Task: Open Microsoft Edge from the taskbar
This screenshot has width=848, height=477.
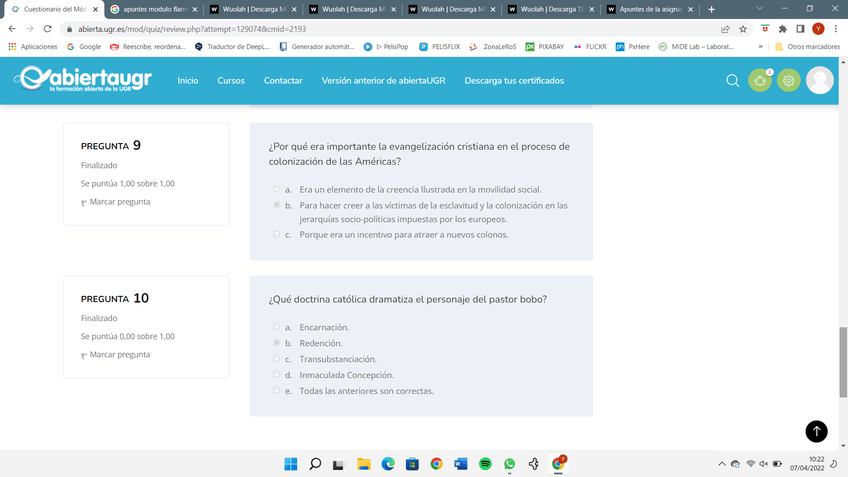Action: pos(388,464)
